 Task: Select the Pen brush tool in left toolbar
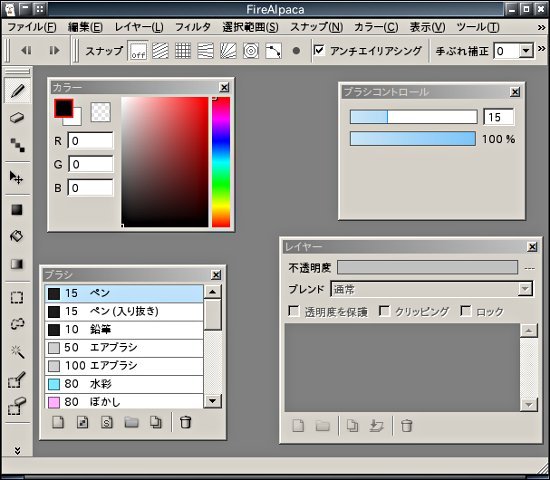click(x=17, y=91)
